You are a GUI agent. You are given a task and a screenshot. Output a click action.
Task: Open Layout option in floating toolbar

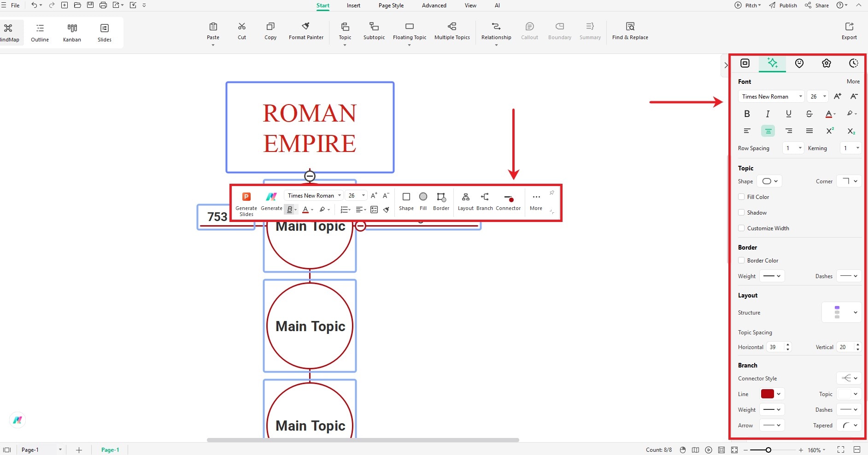466,201
